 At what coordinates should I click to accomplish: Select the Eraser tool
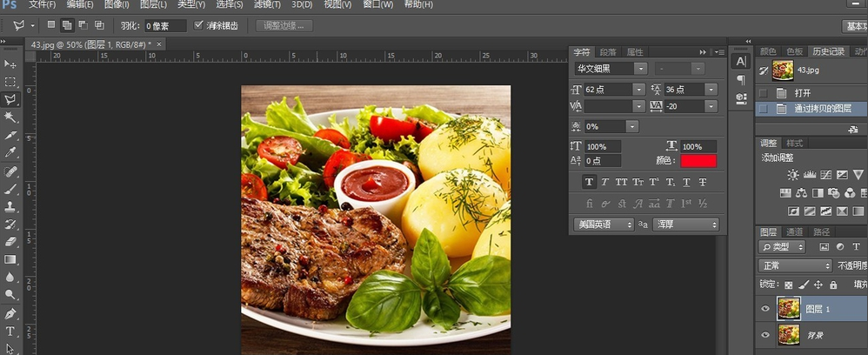pyautogui.click(x=10, y=242)
